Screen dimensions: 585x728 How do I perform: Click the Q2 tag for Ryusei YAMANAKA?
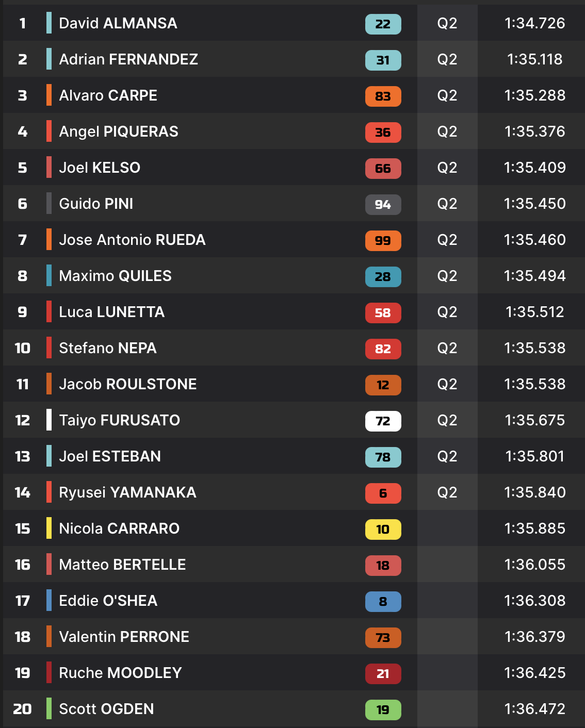447,492
